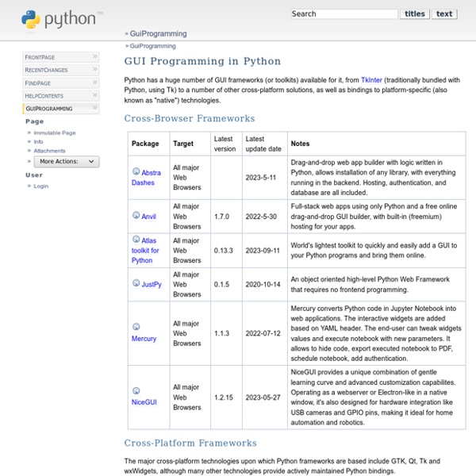Viewport: 476px width, 476px height.
Task: Click the Page section label
Action: [35, 121]
